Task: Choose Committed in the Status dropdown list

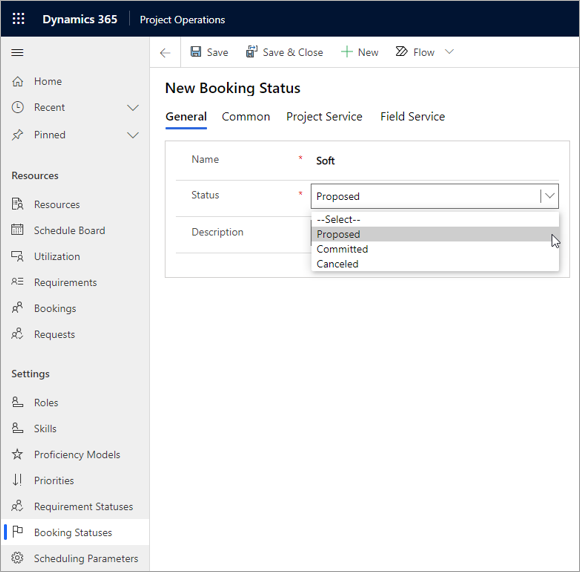Action: pos(435,249)
